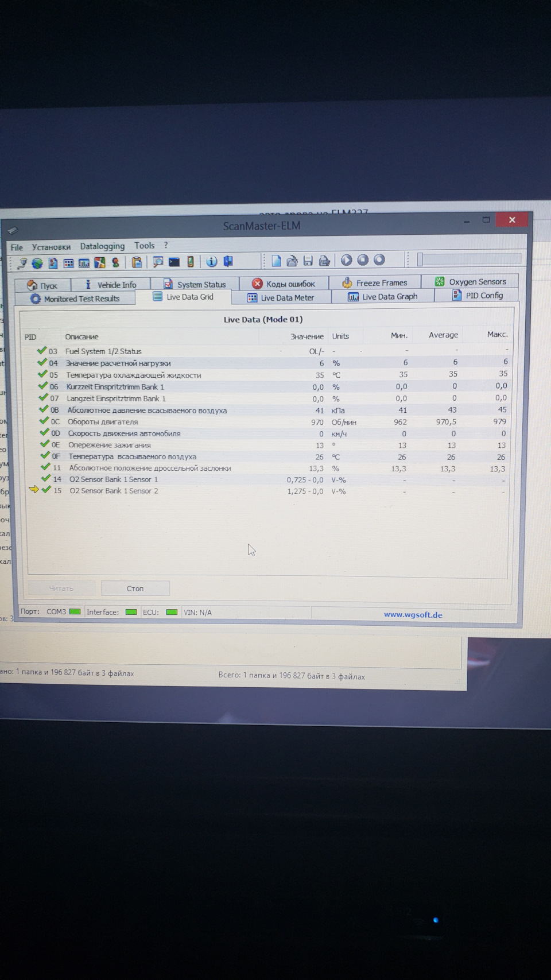Select row O2 Sensor Bank 1 Sensor 2

[x=267, y=491]
